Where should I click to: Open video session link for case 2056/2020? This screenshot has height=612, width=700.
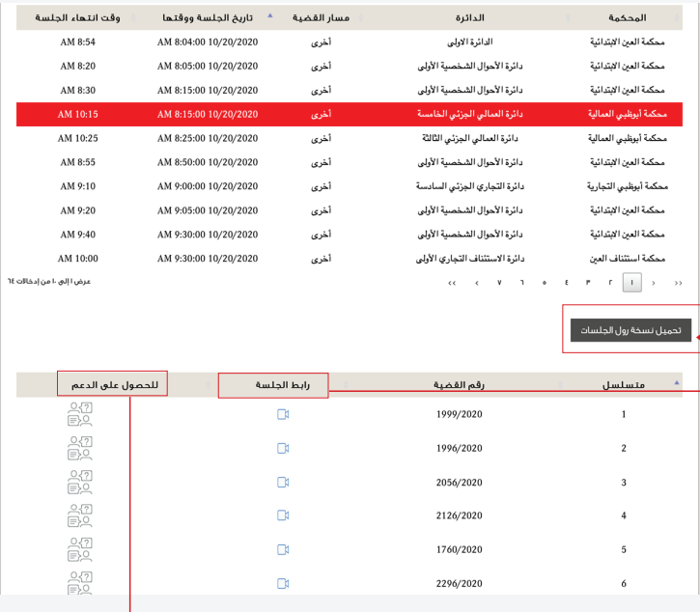(x=283, y=482)
